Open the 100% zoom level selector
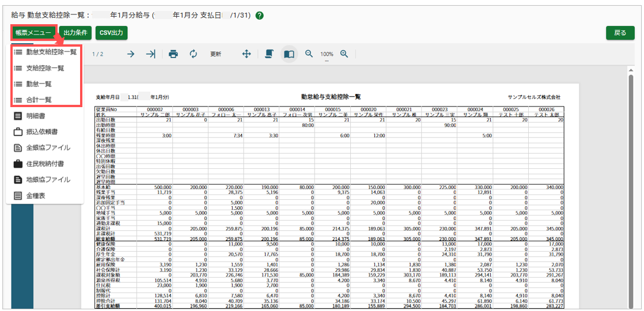This screenshot has width=644, height=311. click(327, 54)
